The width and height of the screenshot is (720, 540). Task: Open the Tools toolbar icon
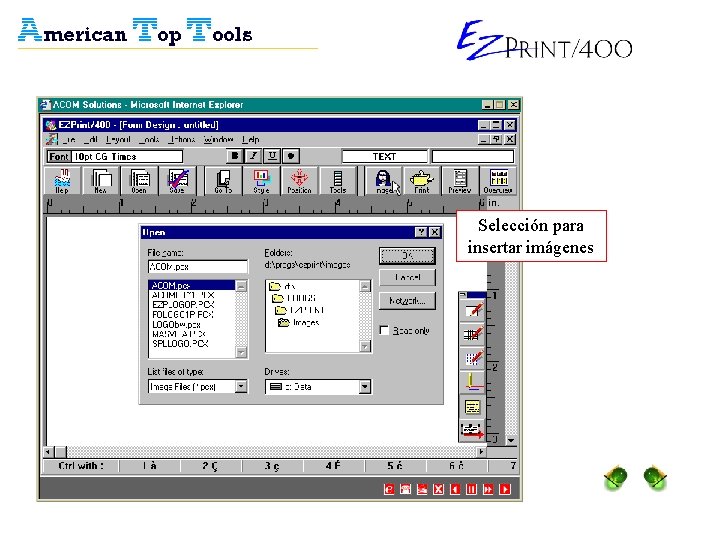(338, 181)
